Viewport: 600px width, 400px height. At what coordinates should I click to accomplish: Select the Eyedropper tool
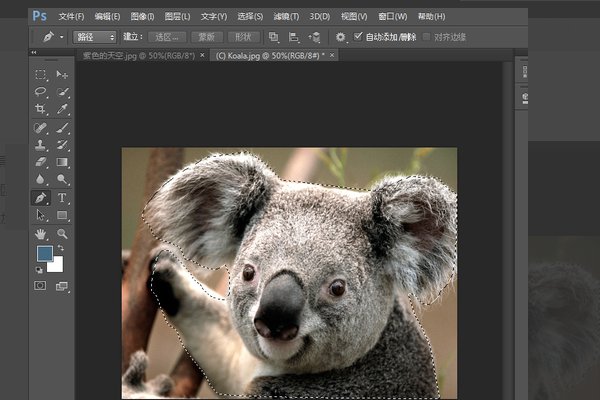pyautogui.click(x=63, y=109)
